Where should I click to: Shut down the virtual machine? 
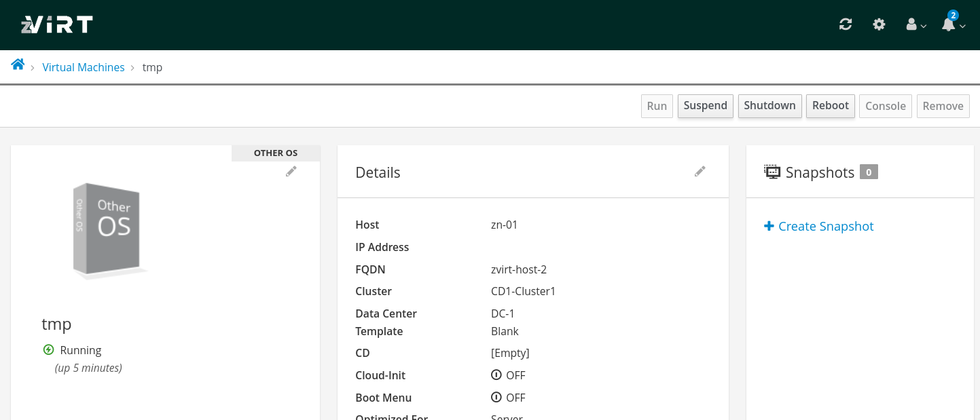[x=769, y=106]
